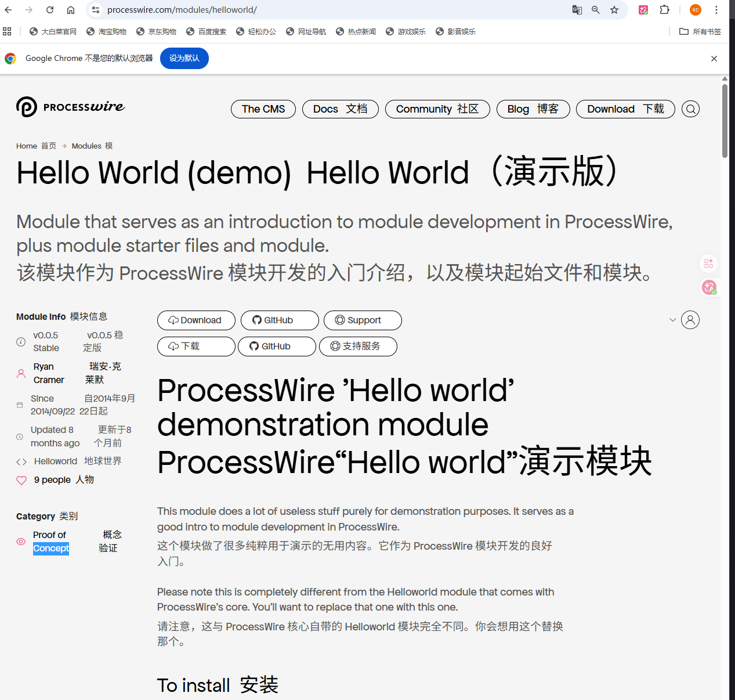Dismiss the default browser notification bar

[714, 59]
